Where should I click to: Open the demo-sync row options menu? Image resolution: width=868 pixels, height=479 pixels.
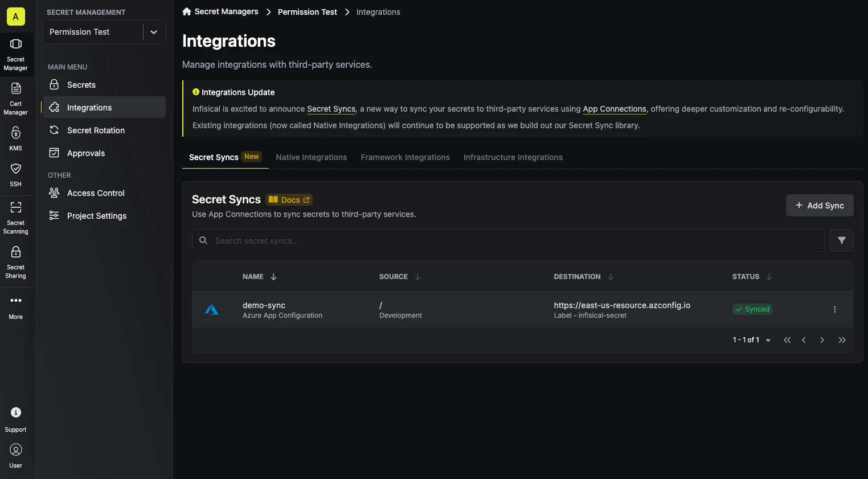(x=835, y=309)
